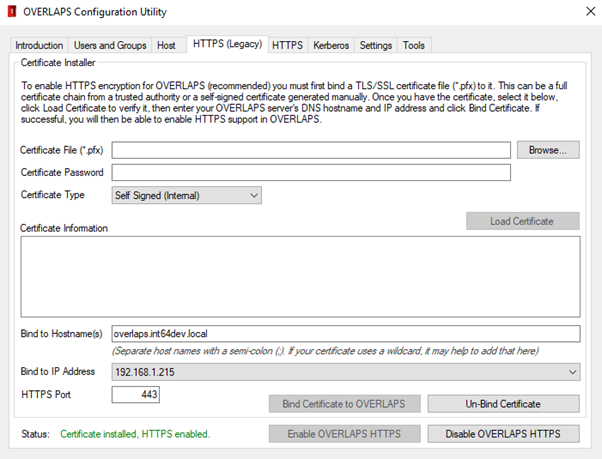602x459 pixels.
Task: Click Enable OVERLAPS HTTPS button
Action: click(x=344, y=434)
